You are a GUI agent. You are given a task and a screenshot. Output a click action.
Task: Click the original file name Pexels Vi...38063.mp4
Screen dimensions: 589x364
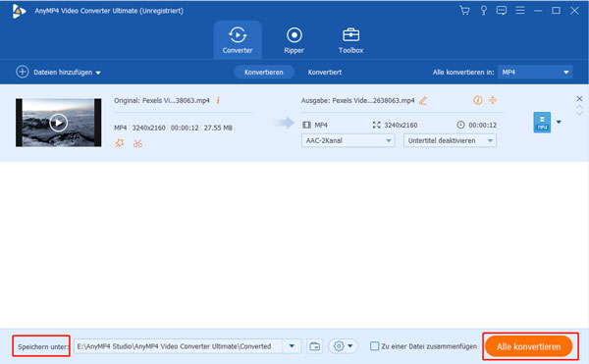[176, 101]
